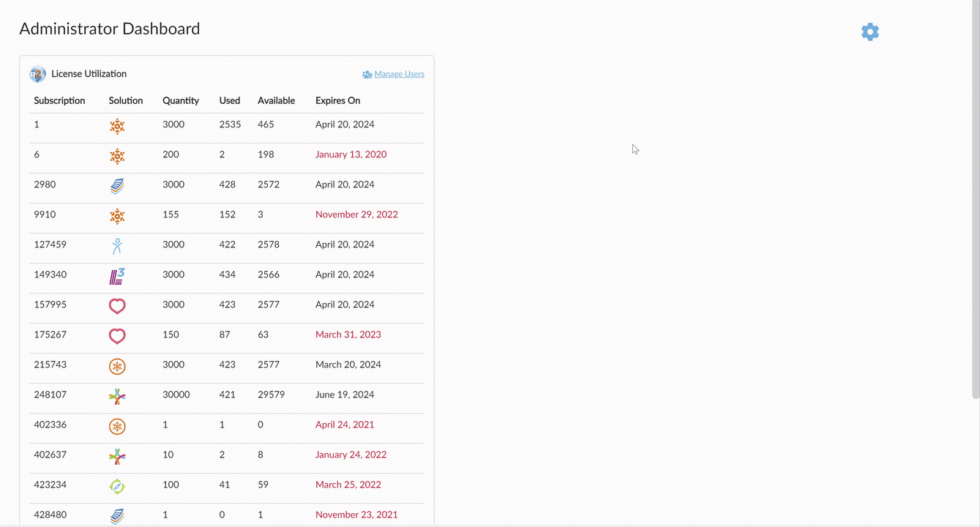Open the settings gear icon
The width and height of the screenshot is (980, 527).
click(869, 31)
